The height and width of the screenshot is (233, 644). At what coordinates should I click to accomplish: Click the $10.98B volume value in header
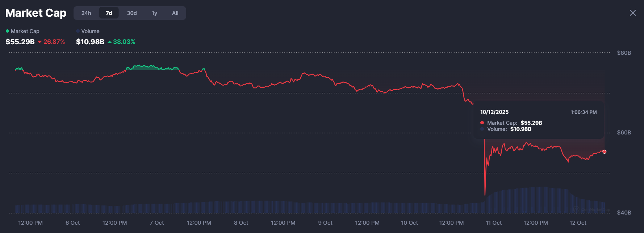(90, 42)
